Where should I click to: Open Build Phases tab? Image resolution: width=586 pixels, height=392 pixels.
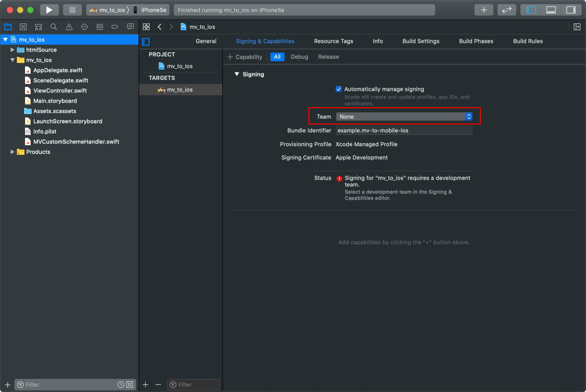point(476,41)
